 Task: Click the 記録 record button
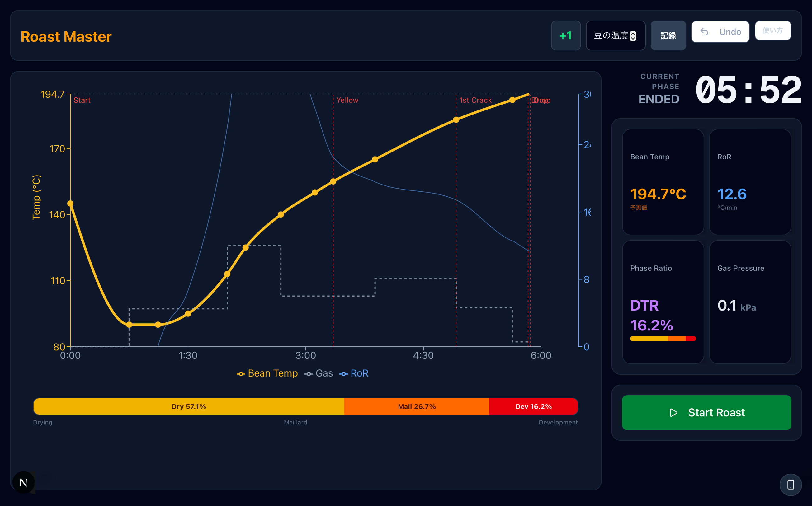click(x=668, y=35)
